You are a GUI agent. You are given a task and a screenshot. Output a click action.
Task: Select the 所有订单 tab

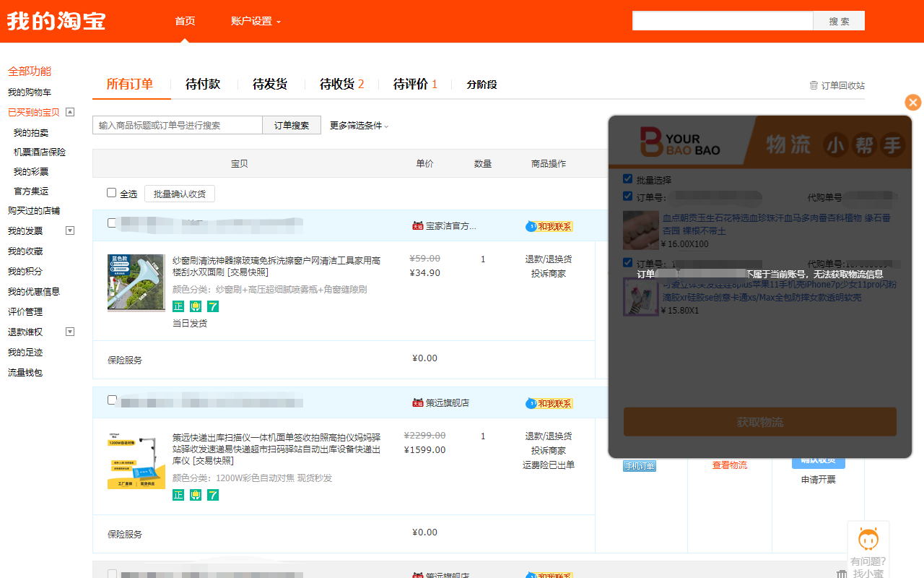click(130, 85)
